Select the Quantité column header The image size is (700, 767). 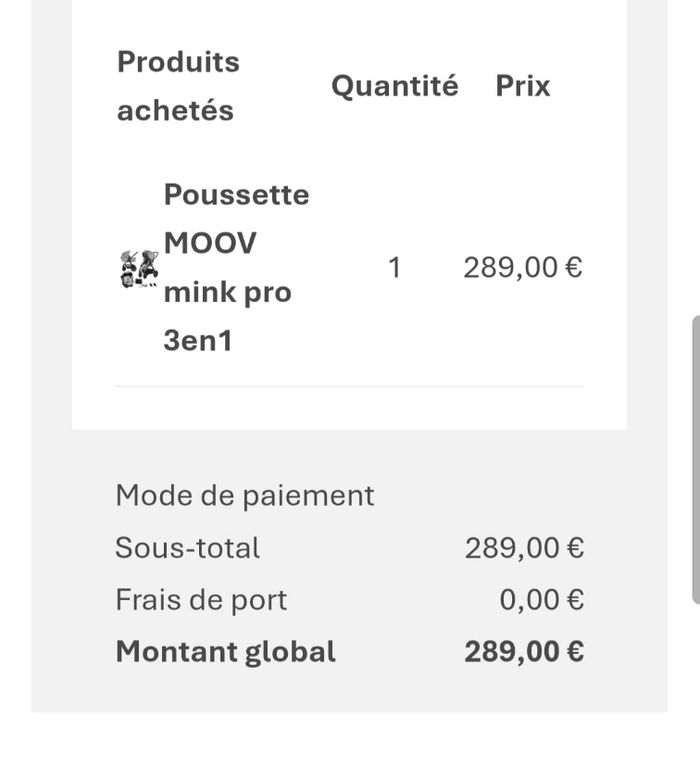tap(394, 86)
